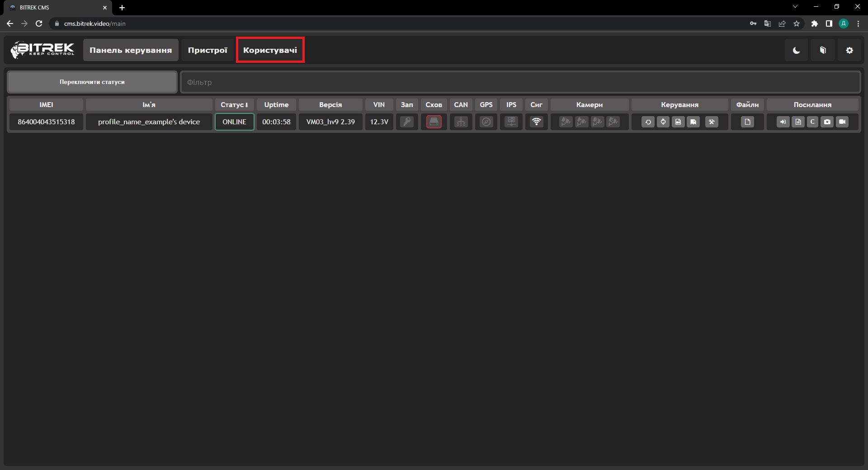
Task: Sort the table by Статус column
Action: (234, 105)
